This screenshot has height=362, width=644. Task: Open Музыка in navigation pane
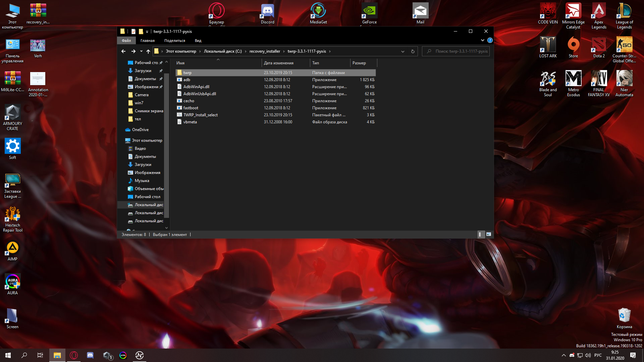point(142,181)
